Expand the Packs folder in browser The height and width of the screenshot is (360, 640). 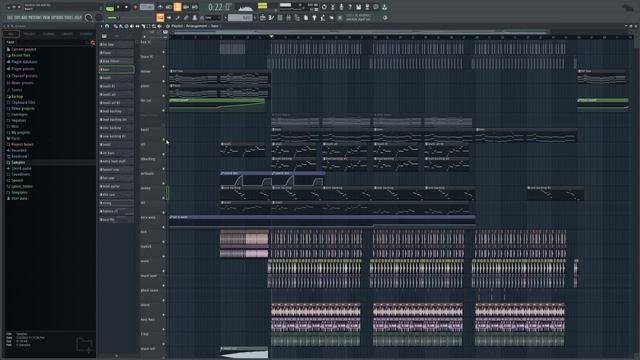13,138
